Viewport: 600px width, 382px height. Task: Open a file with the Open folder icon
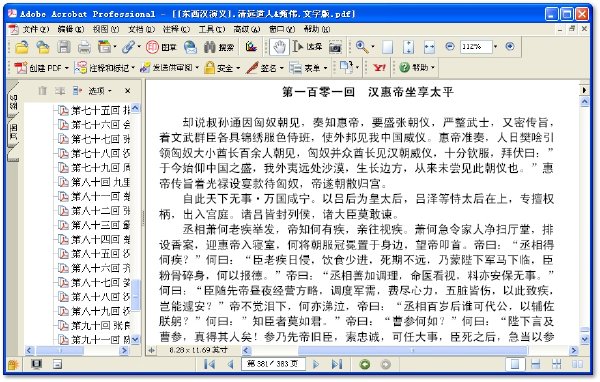(22, 47)
